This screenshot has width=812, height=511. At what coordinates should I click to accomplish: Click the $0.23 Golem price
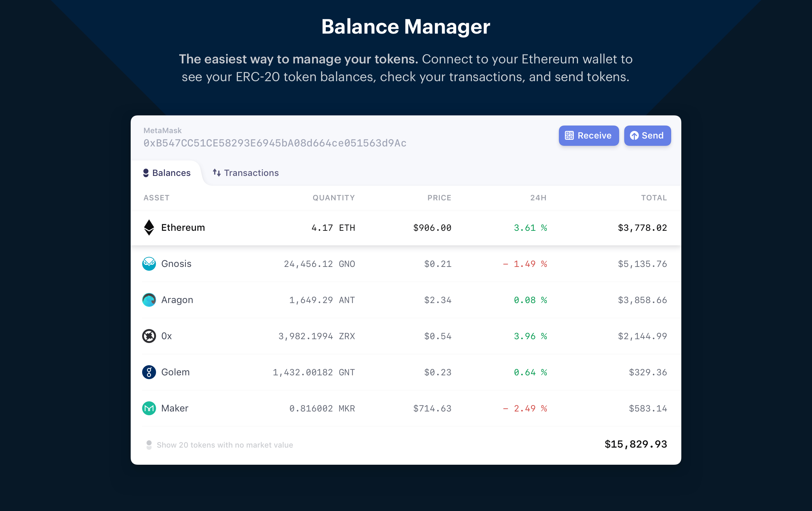pos(438,372)
